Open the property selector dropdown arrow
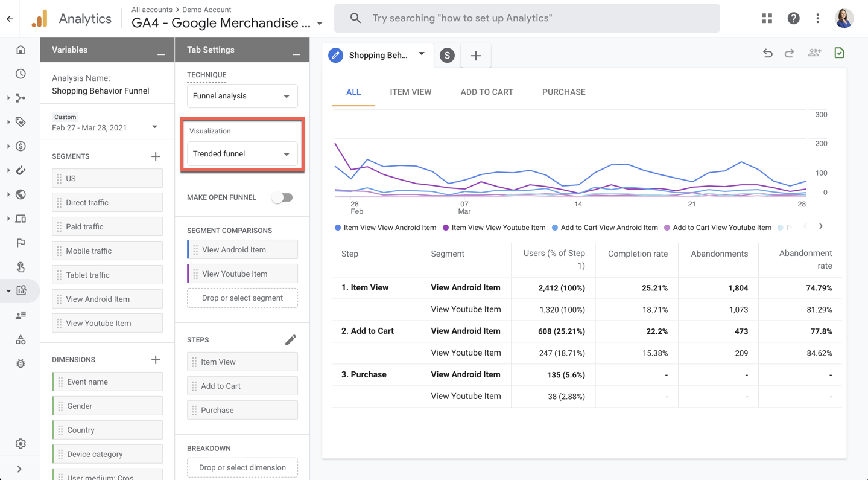The width and height of the screenshot is (868, 480). 320,24
